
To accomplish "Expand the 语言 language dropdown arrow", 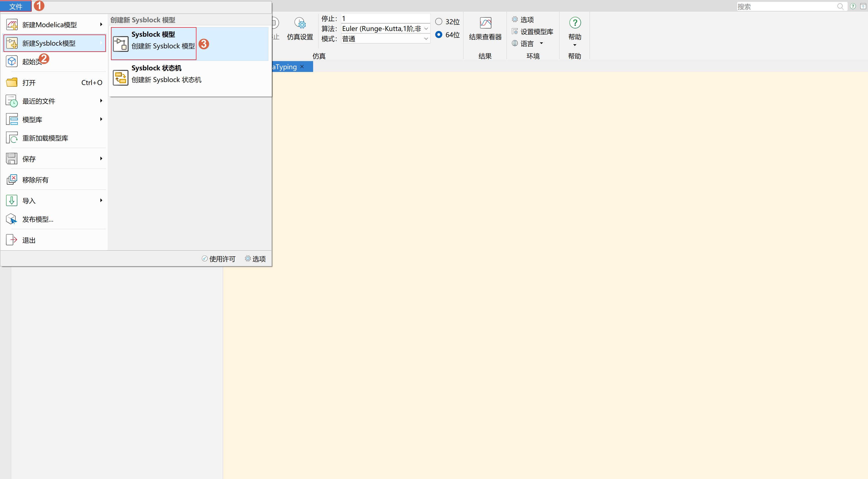I will [542, 43].
